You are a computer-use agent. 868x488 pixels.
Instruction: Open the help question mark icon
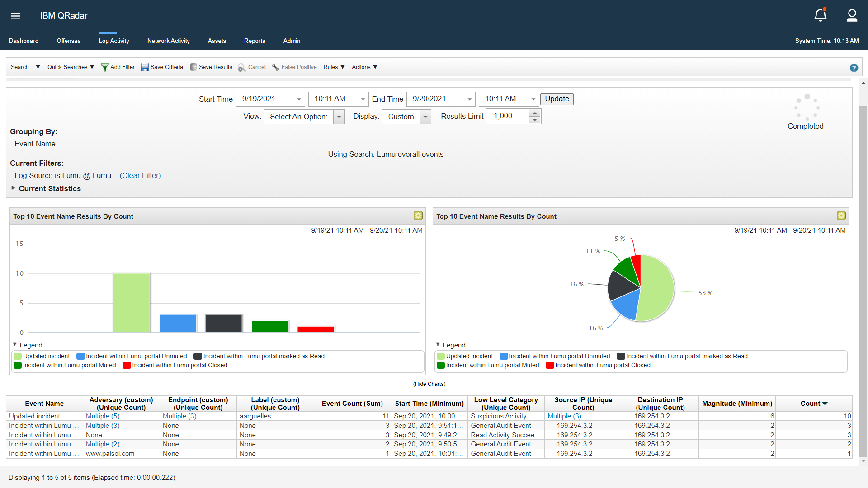pos(854,68)
